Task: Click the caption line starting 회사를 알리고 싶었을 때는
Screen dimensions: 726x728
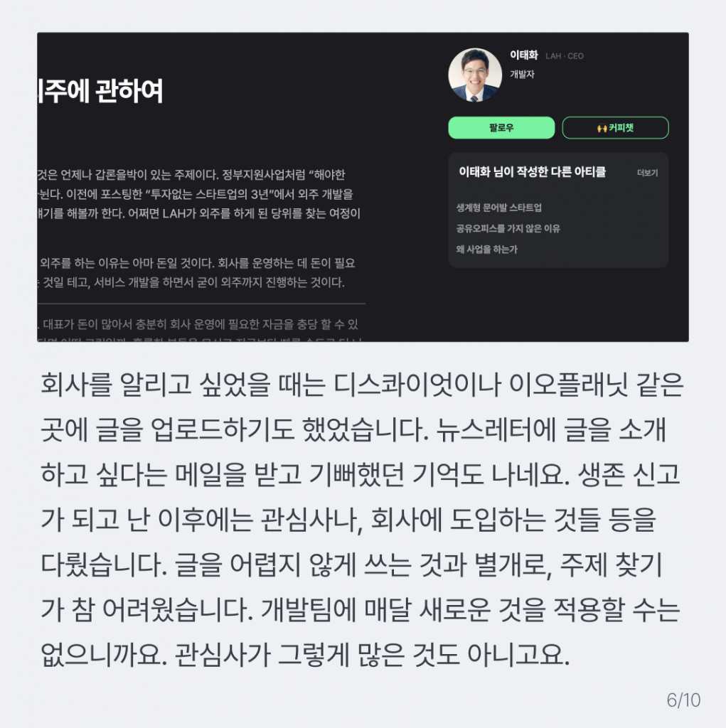Action: click(362, 385)
